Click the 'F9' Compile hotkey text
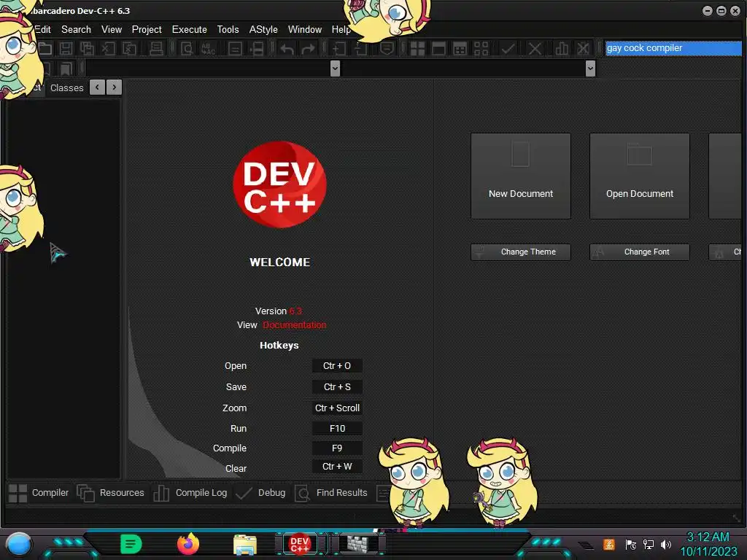The width and height of the screenshot is (747, 560). (x=337, y=448)
